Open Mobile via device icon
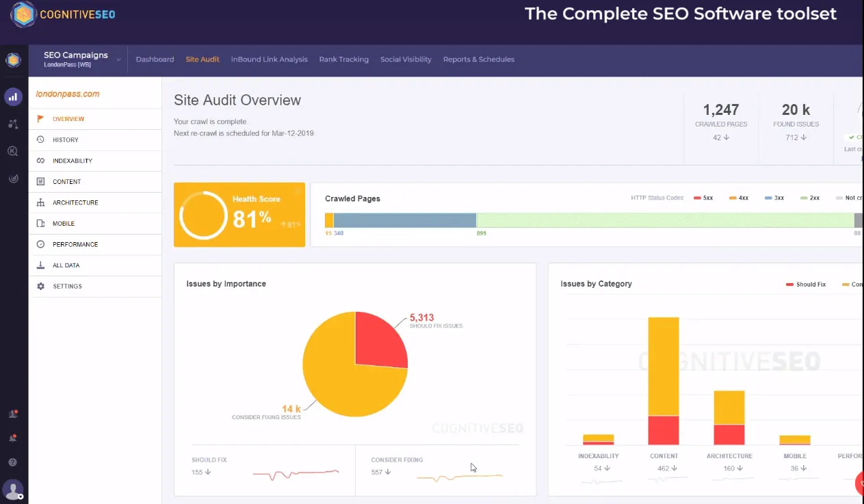864x504 pixels. 40,224
